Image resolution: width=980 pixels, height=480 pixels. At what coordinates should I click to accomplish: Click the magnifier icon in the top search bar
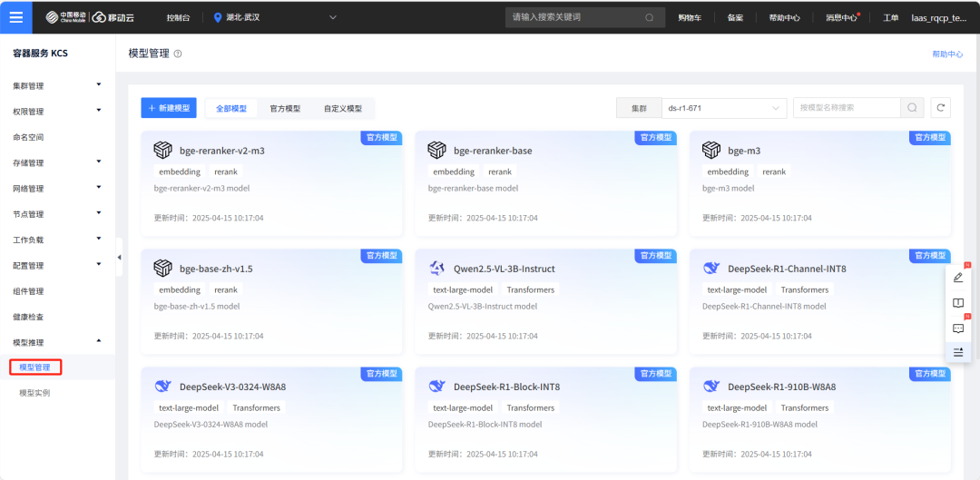pos(650,17)
